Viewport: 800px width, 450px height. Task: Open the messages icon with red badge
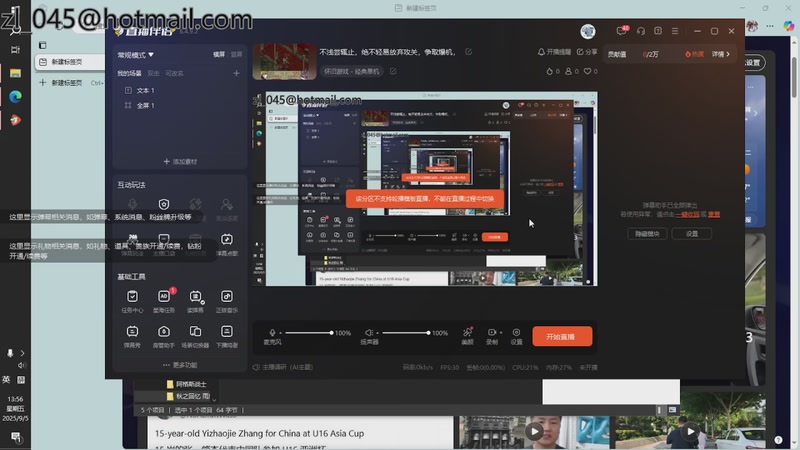tap(621, 31)
